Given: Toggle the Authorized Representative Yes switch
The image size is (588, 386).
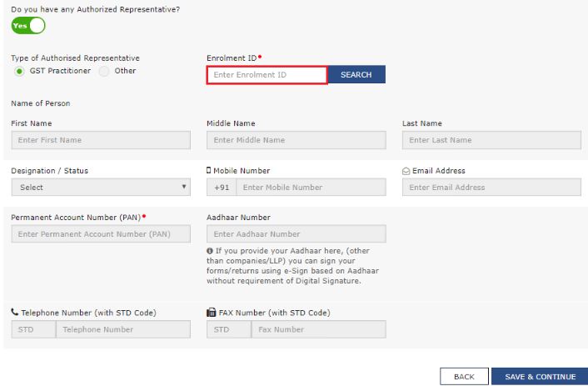Looking at the screenshot, I should 27,26.
